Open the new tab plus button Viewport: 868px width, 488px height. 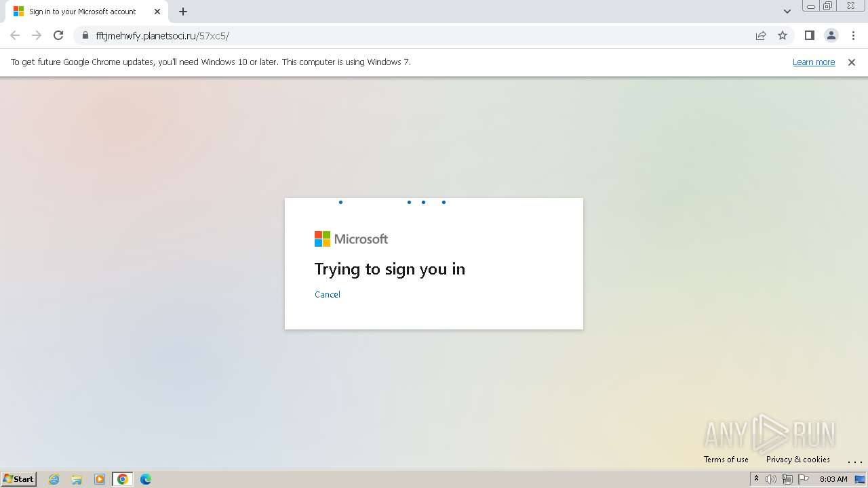click(x=183, y=12)
